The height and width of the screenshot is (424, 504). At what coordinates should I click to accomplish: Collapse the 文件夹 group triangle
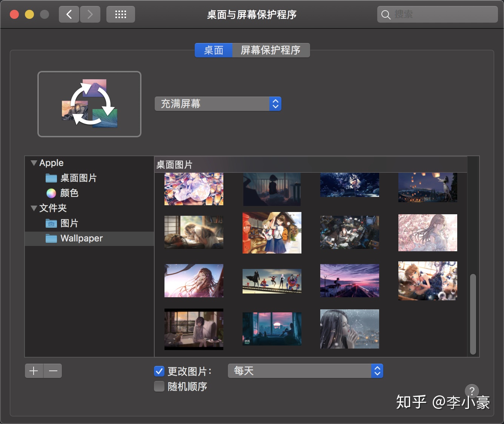(x=34, y=208)
